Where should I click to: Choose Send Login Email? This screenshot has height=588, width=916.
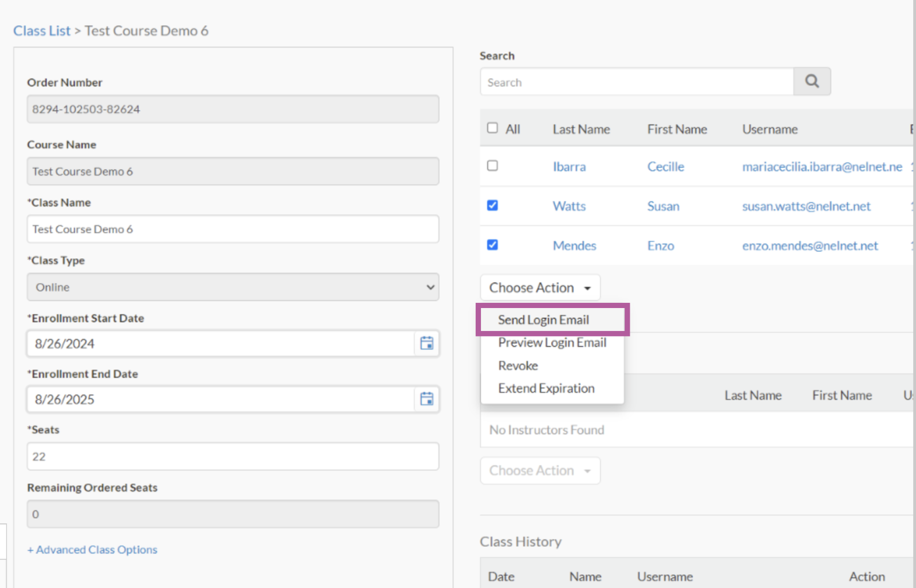[x=543, y=320]
